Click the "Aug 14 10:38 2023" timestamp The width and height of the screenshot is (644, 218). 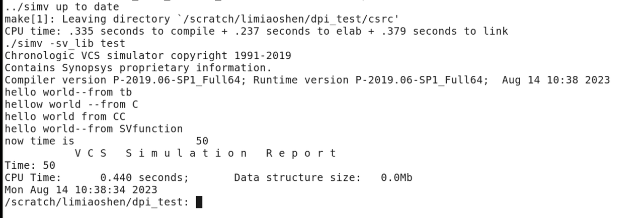pos(555,80)
